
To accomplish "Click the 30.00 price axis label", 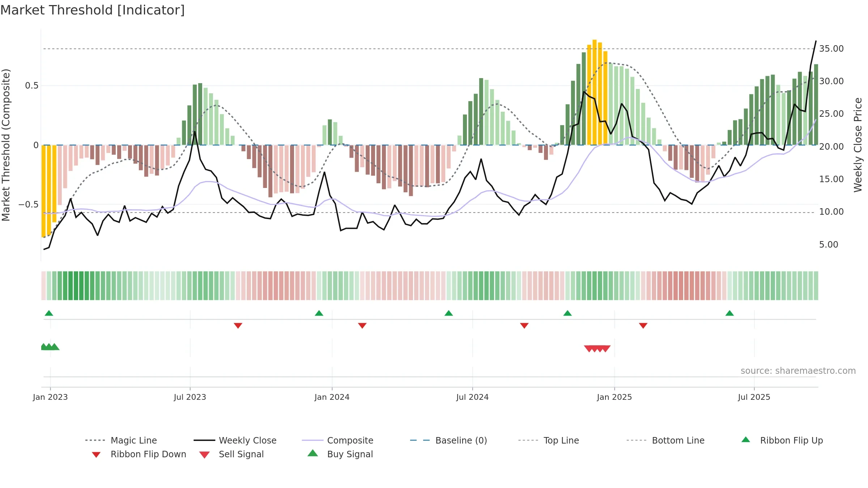I will point(831,81).
